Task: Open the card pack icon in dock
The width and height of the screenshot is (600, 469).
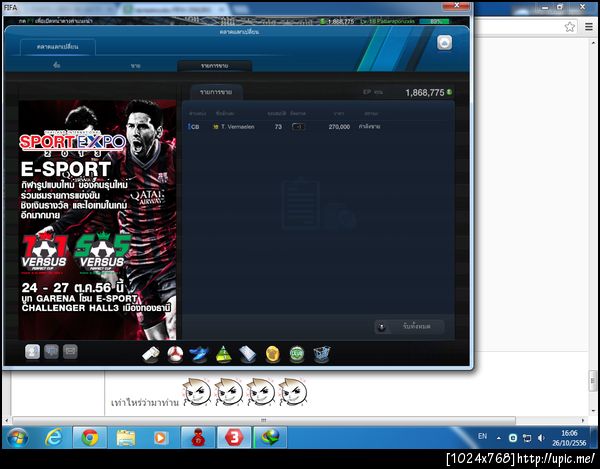Action: [248, 354]
